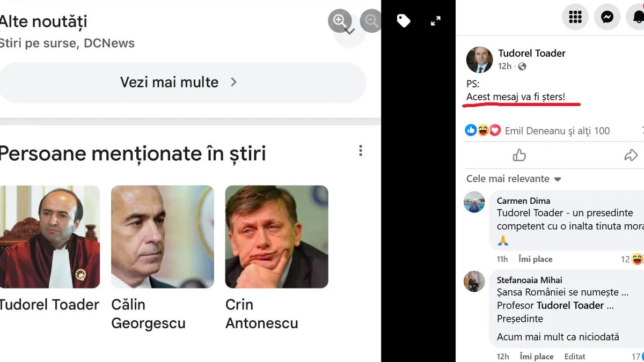Image resolution: width=644 pixels, height=362 pixels.
Task: Click the zoom out magnifier icon
Action: 371,21
